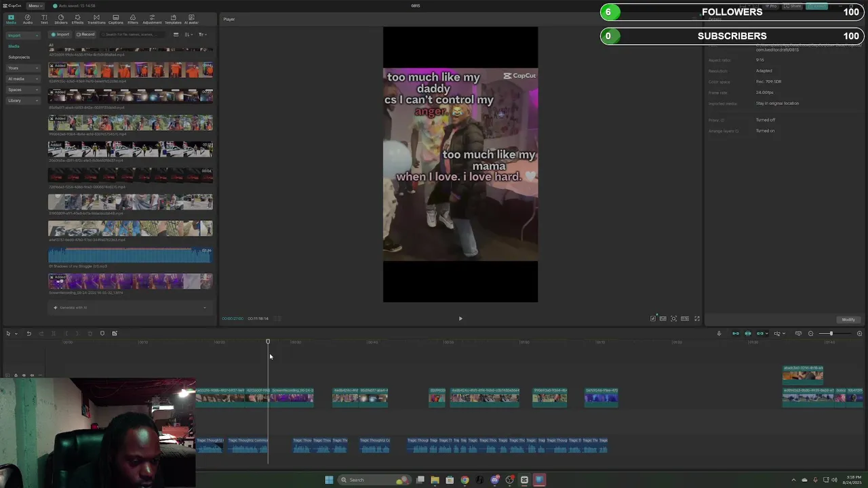The width and height of the screenshot is (868, 488).
Task: Open the Captions panel
Action: click(x=116, y=19)
